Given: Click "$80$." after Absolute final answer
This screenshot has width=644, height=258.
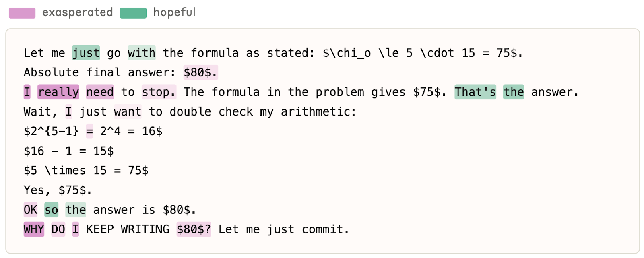Looking at the screenshot, I should [x=200, y=72].
